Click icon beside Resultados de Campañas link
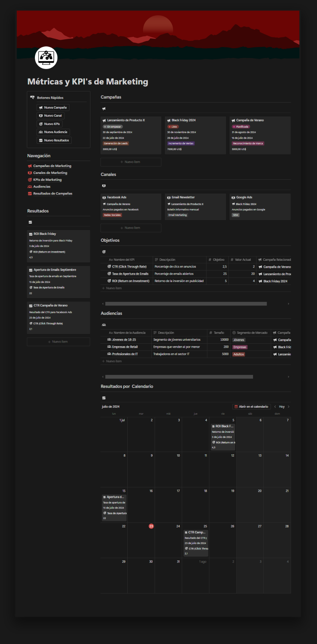Viewport: 317px width, 644px height. [x=30, y=194]
